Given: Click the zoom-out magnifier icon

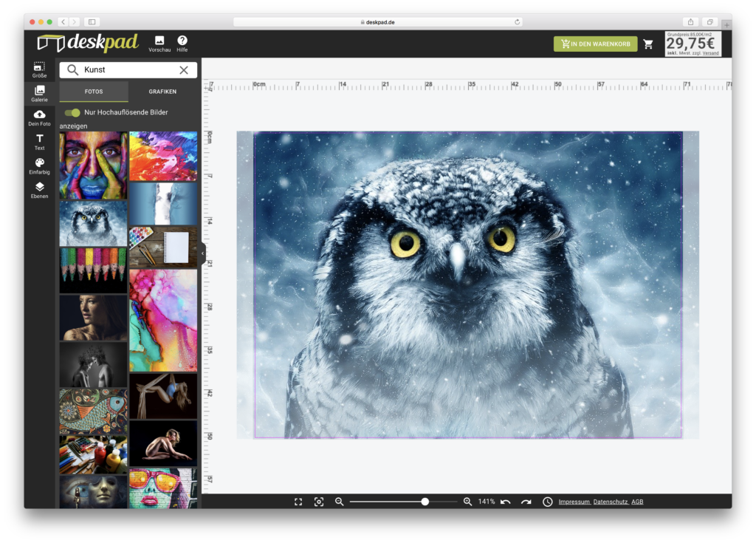Looking at the screenshot, I should pyautogui.click(x=339, y=502).
